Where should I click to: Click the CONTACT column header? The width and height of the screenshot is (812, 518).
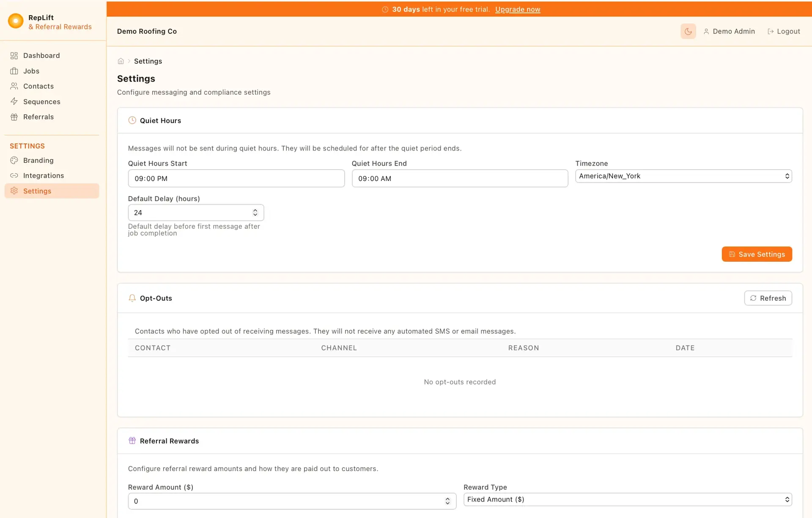pyautogui.click(x=153, y=348)
